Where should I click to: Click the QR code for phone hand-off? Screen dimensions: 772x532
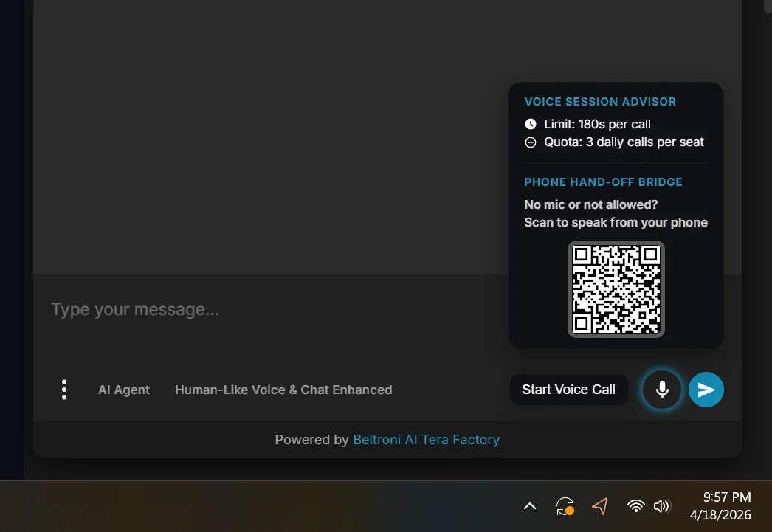(x=616, y=289)
